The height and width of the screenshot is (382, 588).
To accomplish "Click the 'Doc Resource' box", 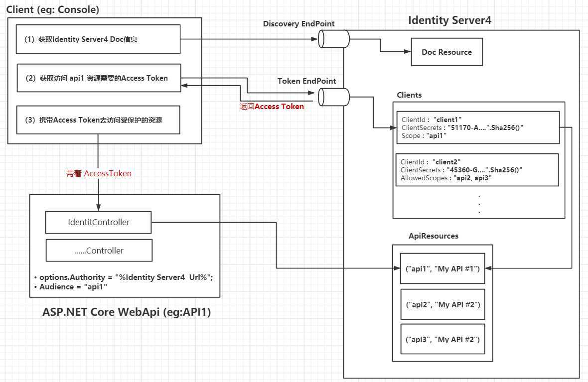I will (x=447, y=52).
